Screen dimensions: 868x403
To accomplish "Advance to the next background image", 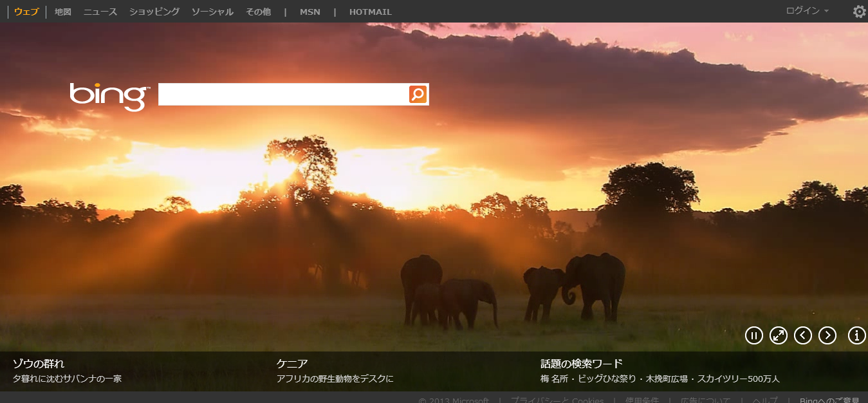I will pyautogui.click(x=827, y=335).
